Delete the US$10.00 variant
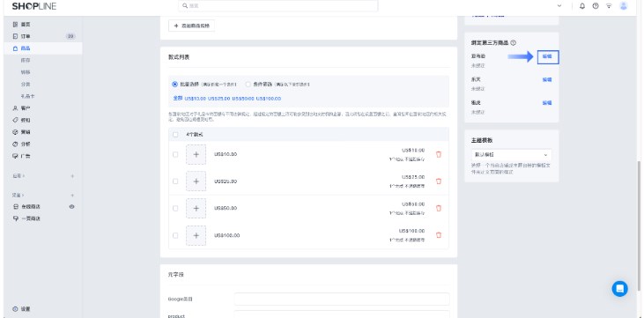This screenshot has width=644, height=318. coord(439,154)
